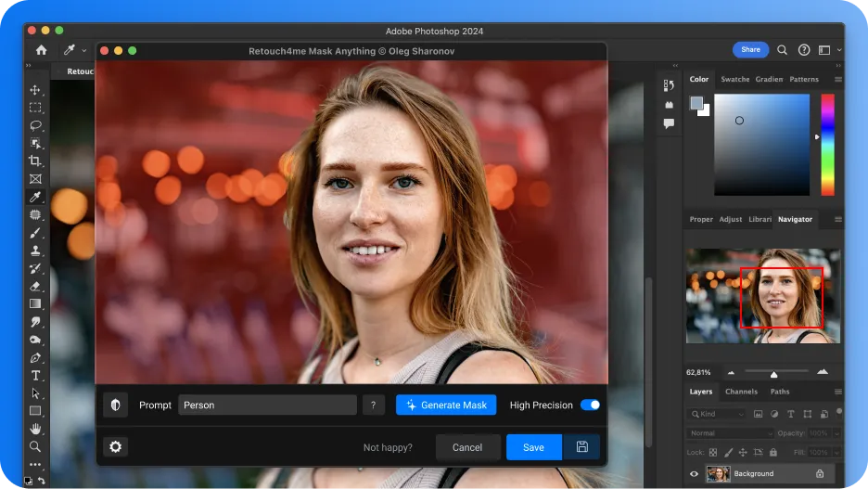Open the Edit Toolbar three-dots menu
Screen dimensions: 868x489
tap(35, 464)
